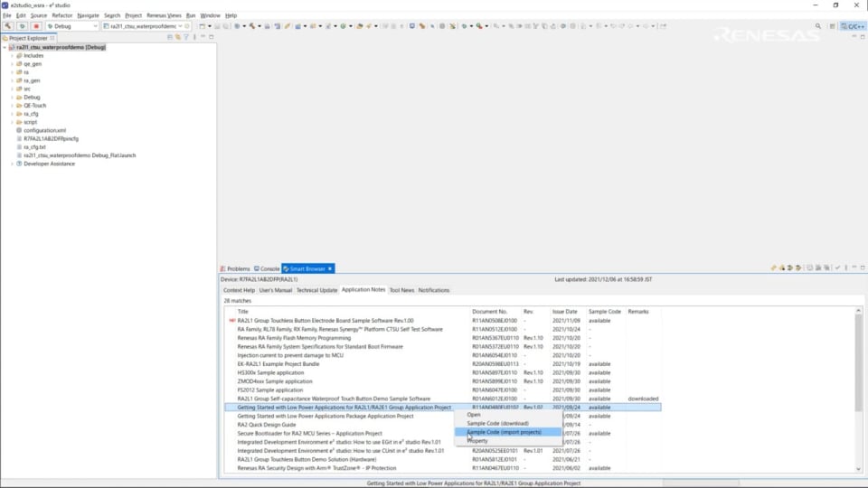
Task: Select configuration.xml in Project Explorer
Action: click(x=44, y=130)
